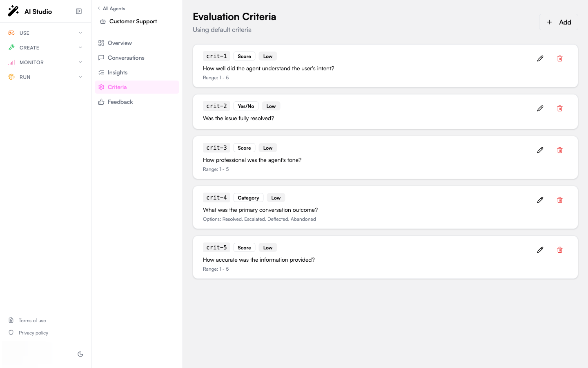The image size is (588, 368).
Task: Open the Insights tab
Action: click(137, 72)
